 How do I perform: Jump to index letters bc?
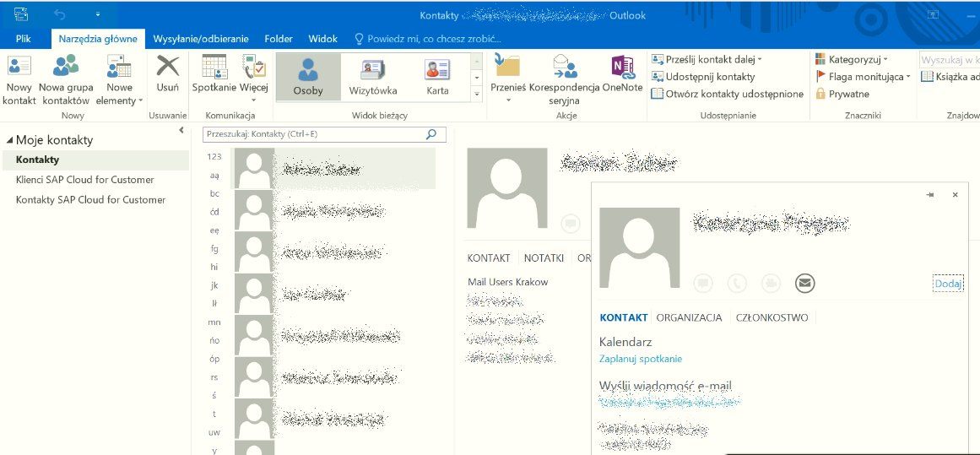[x=214, y=194]
